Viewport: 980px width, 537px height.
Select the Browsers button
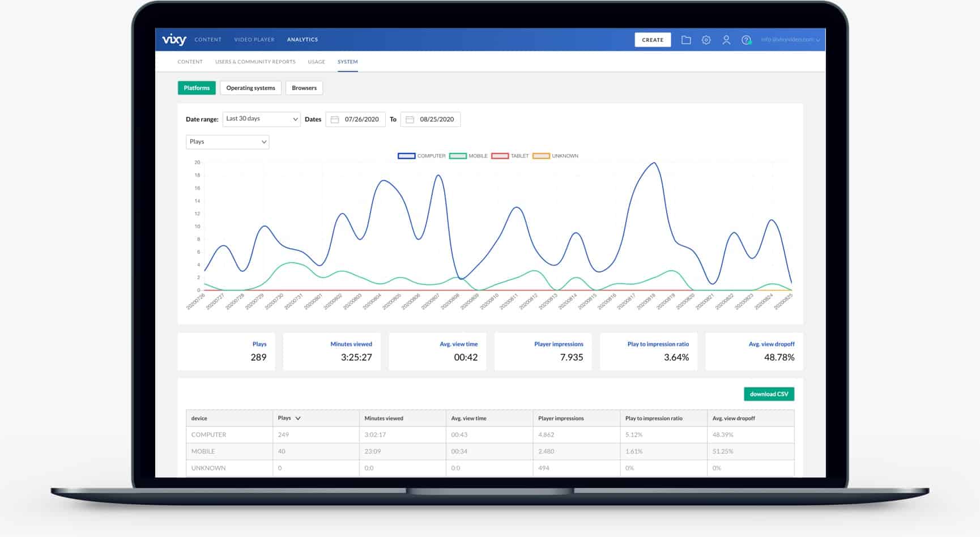pos(304,88)
